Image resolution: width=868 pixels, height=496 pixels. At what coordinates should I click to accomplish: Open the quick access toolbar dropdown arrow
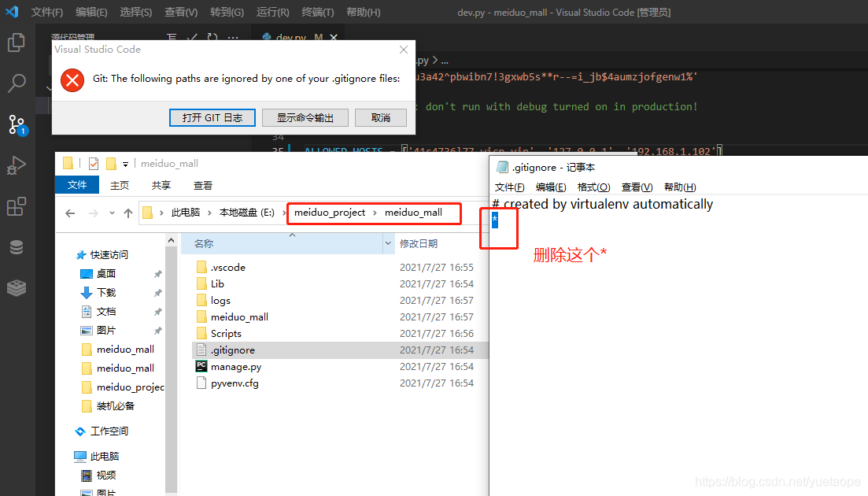pos(126,164)
